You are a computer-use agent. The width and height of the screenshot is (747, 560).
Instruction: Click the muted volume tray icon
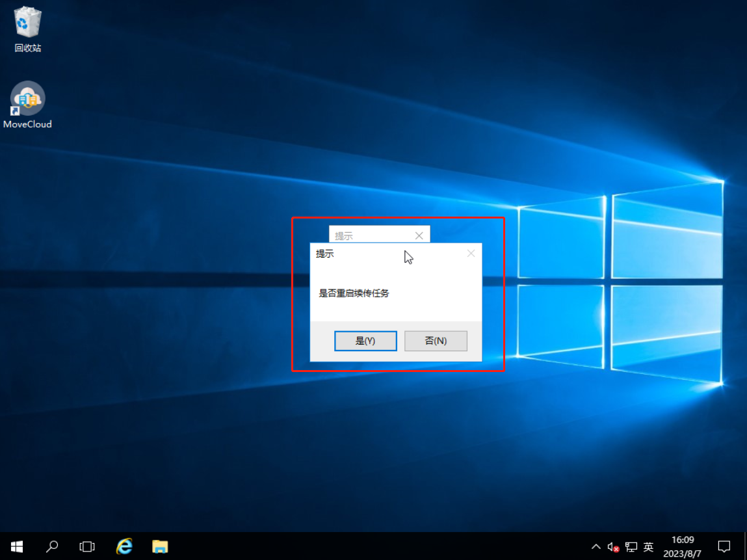point(613,547)
